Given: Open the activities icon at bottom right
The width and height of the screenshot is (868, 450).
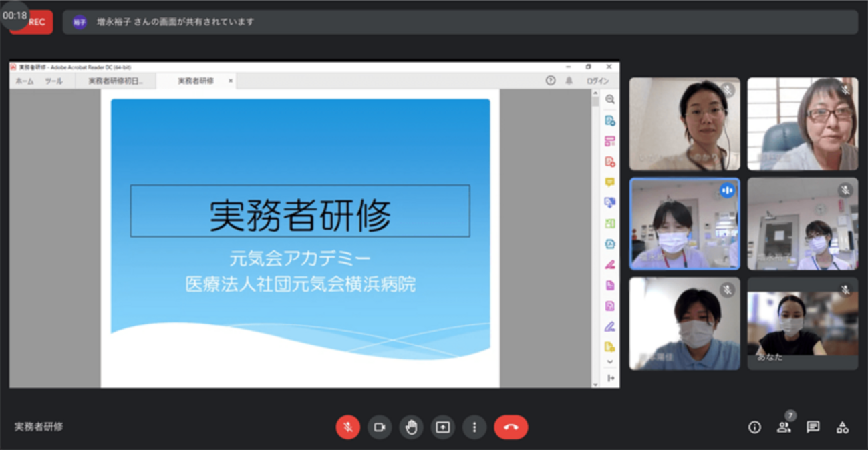Looking at the screenshot, I should [843, 427].
